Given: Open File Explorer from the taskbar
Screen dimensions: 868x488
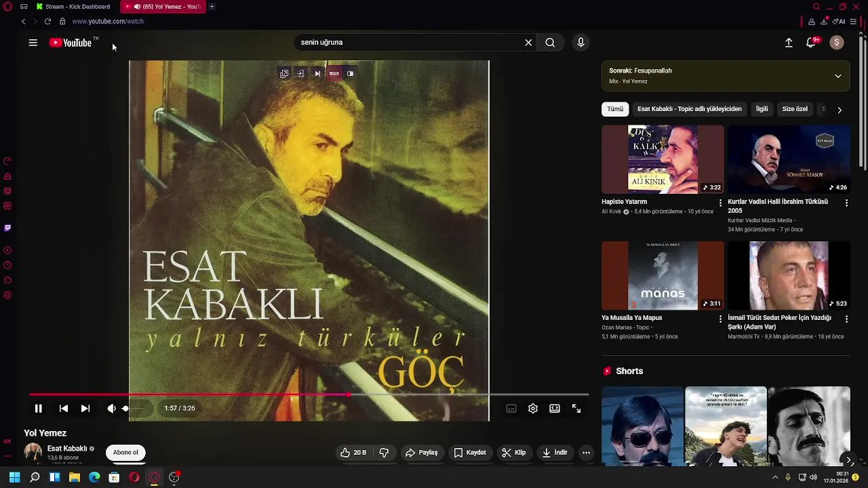Looking at the screenshot, I should pyautogui.click(x=75, y=477).
